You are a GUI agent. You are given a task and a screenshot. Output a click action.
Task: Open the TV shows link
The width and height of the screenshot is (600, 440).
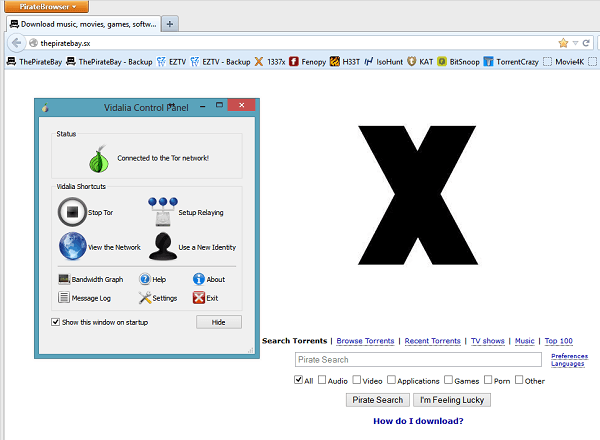(x=488, y=341)
